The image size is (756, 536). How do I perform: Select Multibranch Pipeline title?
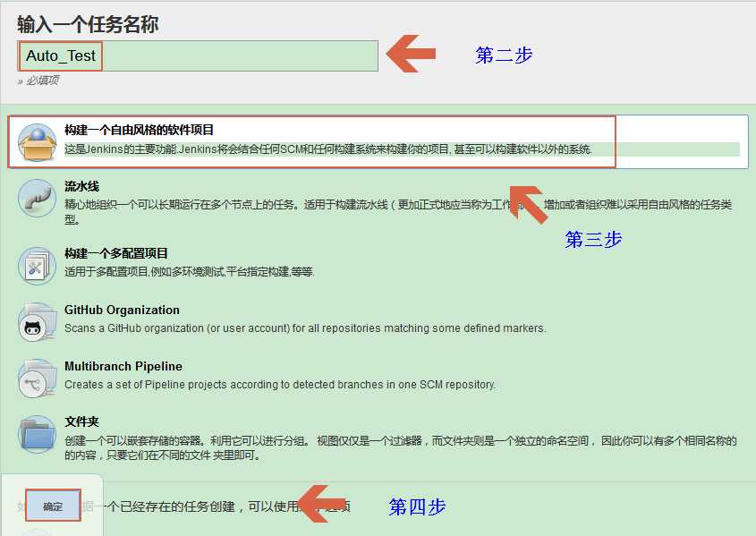click(123, 366)
